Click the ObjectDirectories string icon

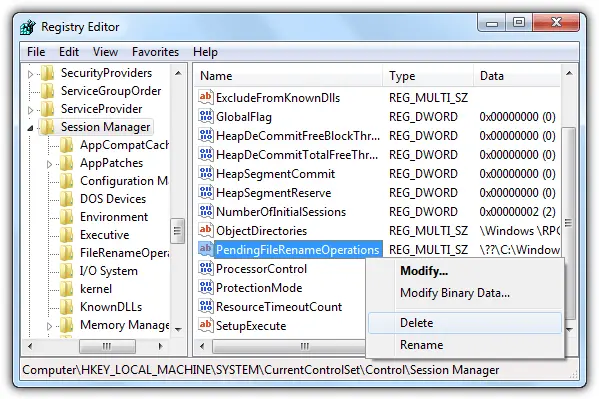tap(206, 230)
